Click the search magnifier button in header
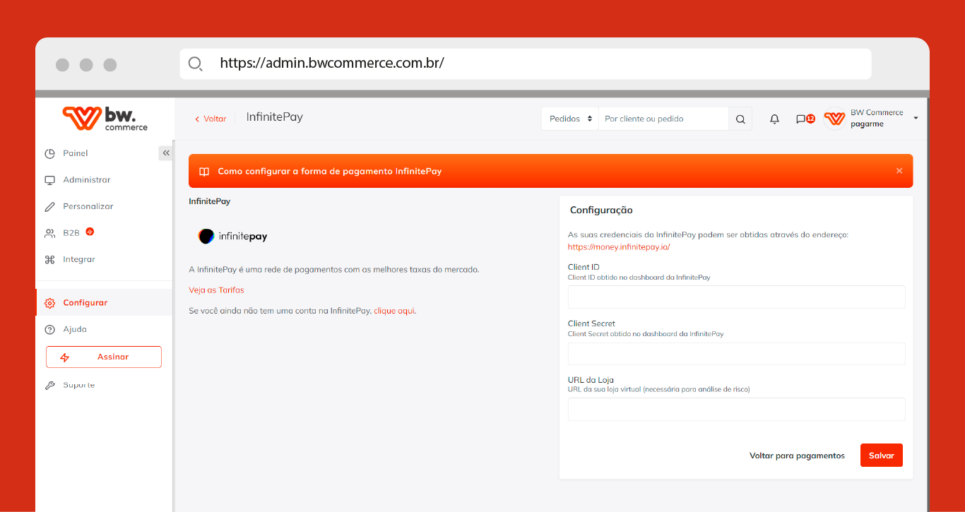The width and height of the screenshot is (965, 512). [740, 119]
